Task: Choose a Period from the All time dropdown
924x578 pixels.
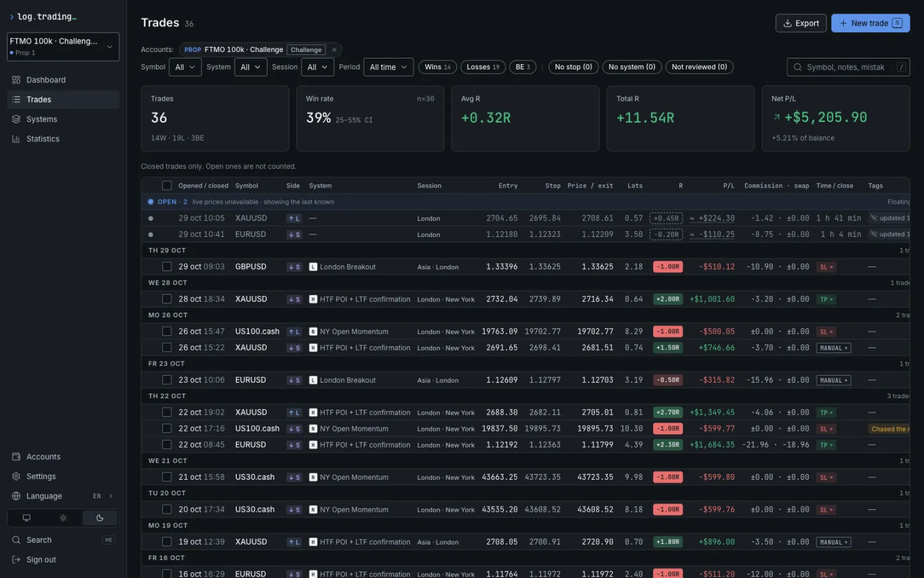Action: [x=388, y=67]
